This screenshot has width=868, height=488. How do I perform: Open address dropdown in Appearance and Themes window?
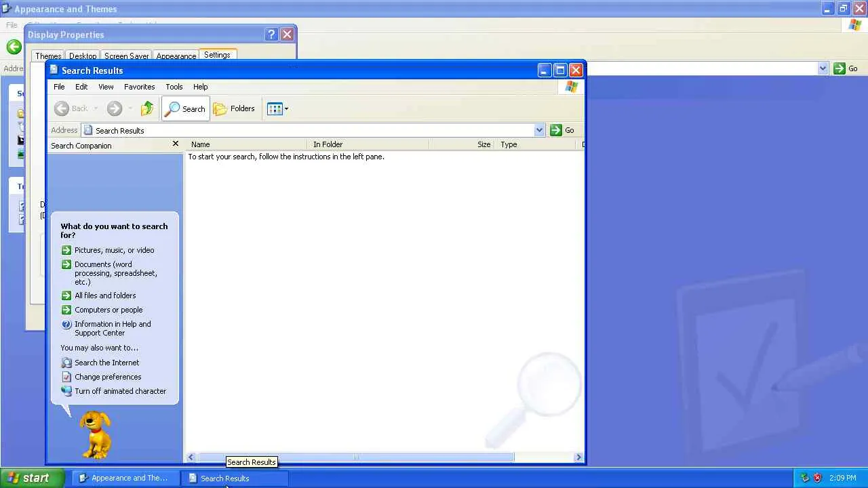pyautogui.click(x=823, y=68)
